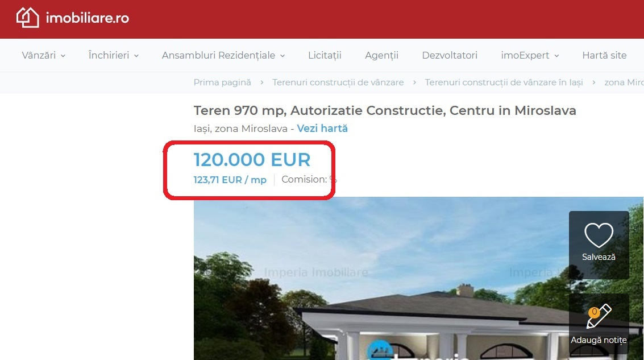Open the listing's house photo

click(418, 278)
